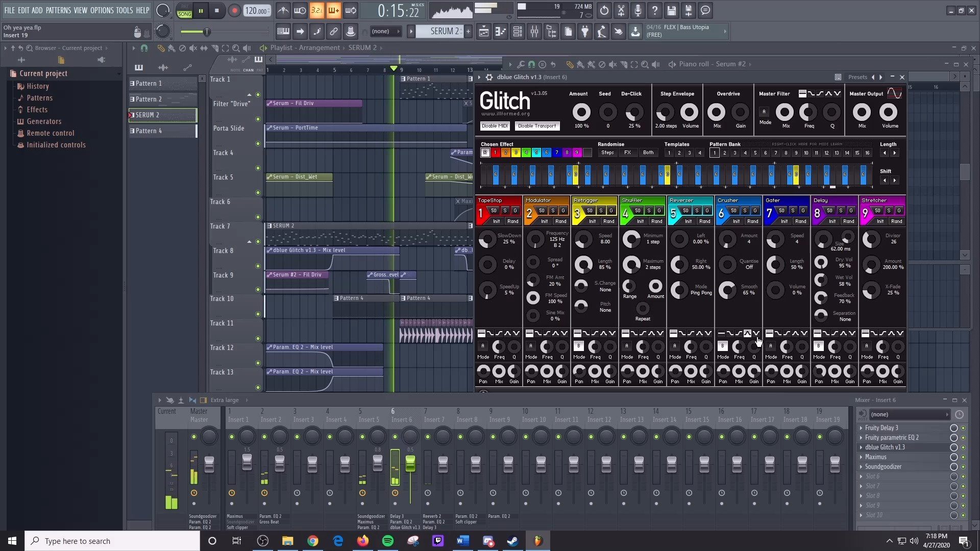Screen dimensions: 980x551
Task: Open Spotify from the taskbar
Action: tap(388, 541)
